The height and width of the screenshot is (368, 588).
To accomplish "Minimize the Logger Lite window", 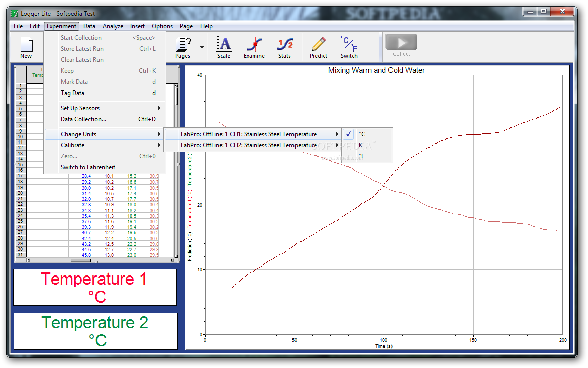I will click(530, 12).
